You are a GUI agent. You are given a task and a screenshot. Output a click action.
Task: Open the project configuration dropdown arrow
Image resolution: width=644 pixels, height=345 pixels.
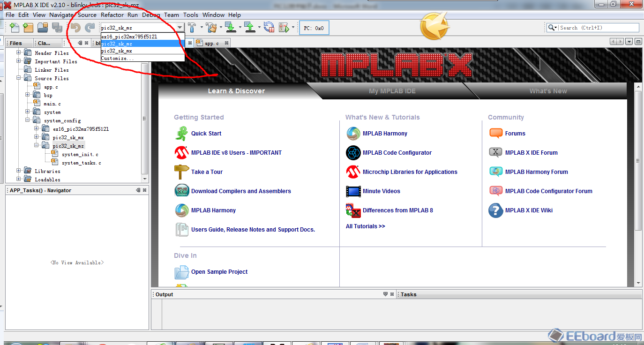click(x=180, y=28)
